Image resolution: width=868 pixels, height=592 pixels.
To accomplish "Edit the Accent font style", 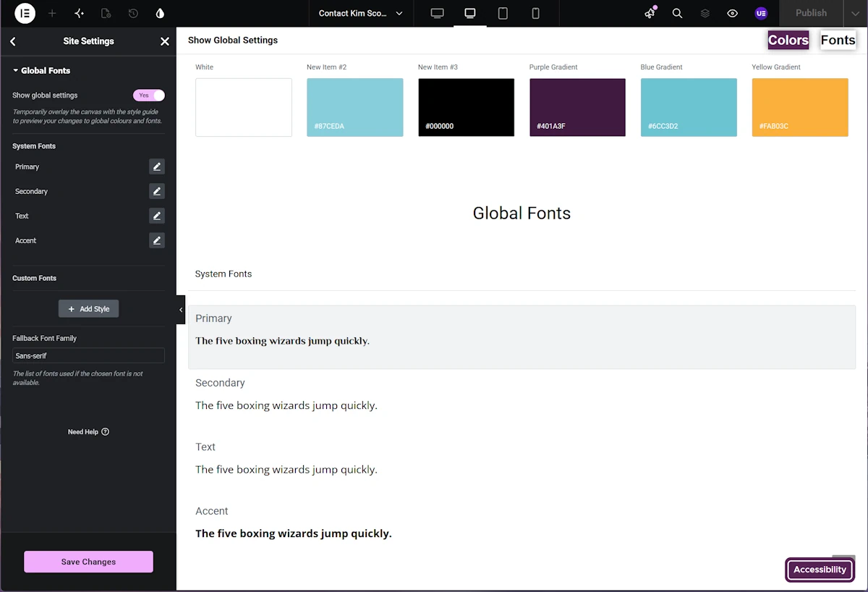I will coord(157,240).
